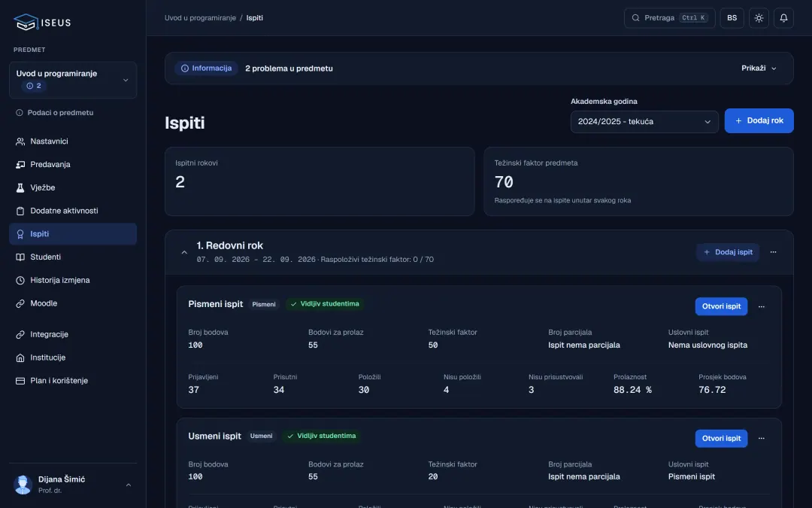Expand user menu chevron for Dijana Šimić

pos(129,485)
